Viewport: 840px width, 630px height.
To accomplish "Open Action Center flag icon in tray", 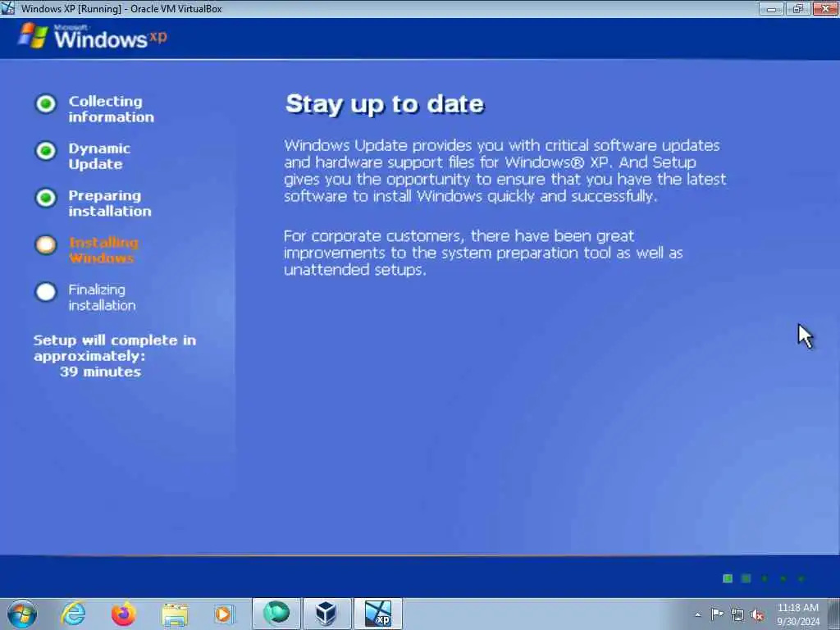I will point(717,614).
